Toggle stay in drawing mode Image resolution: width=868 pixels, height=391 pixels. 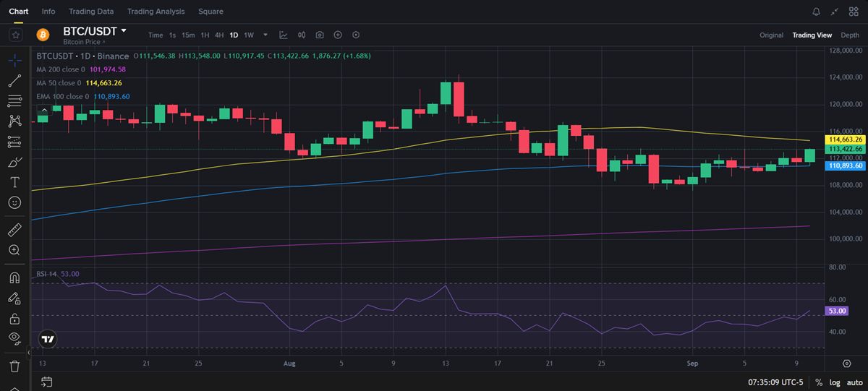(x=14, y=298)
